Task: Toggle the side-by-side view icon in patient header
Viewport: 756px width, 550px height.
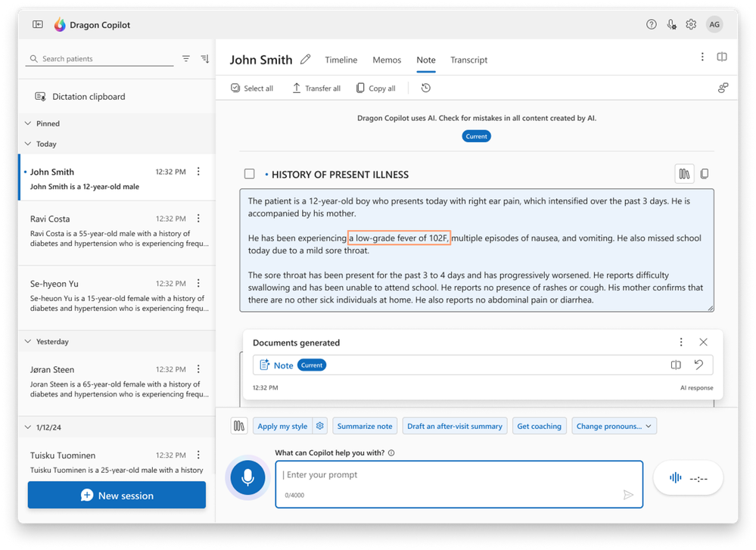Action: [722, 57]
